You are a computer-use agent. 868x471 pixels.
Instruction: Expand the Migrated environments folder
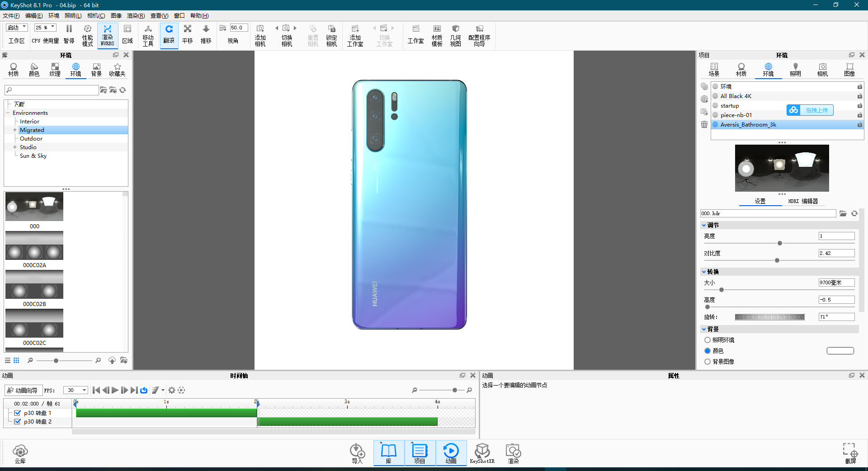15,130
